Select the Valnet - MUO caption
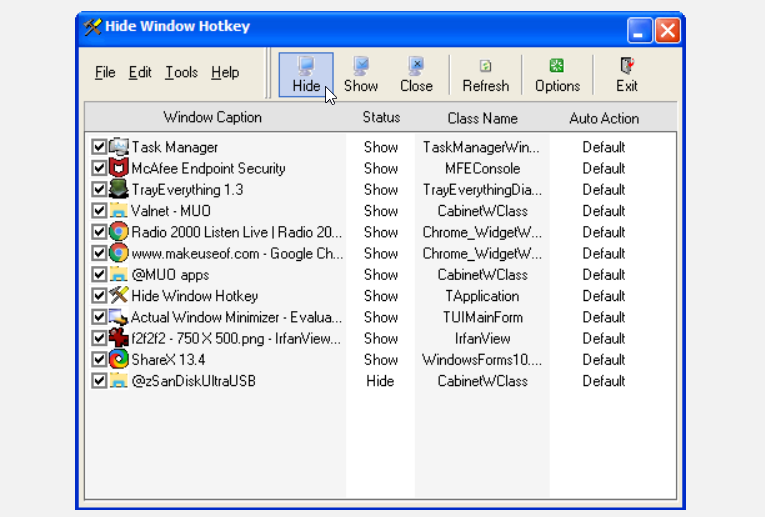Screen dimensions: 765x517 click(171, 211)
